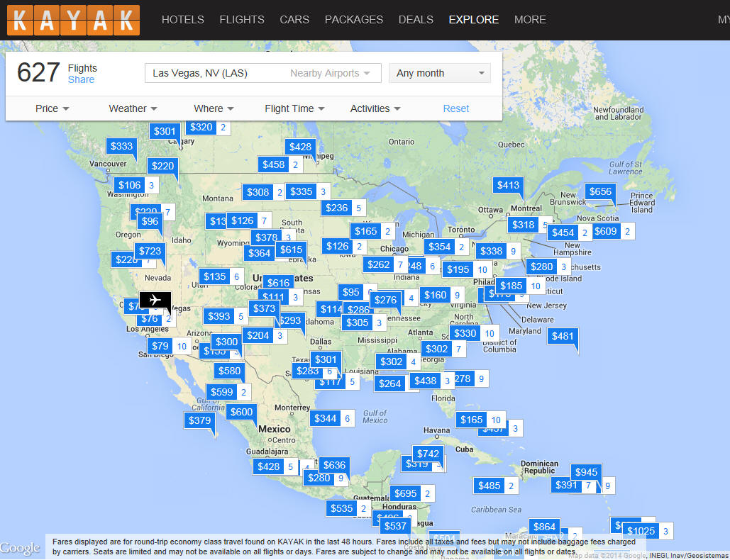730x560 pixels.
Task: Expand the Activities filter
Action: click(375, 108)
